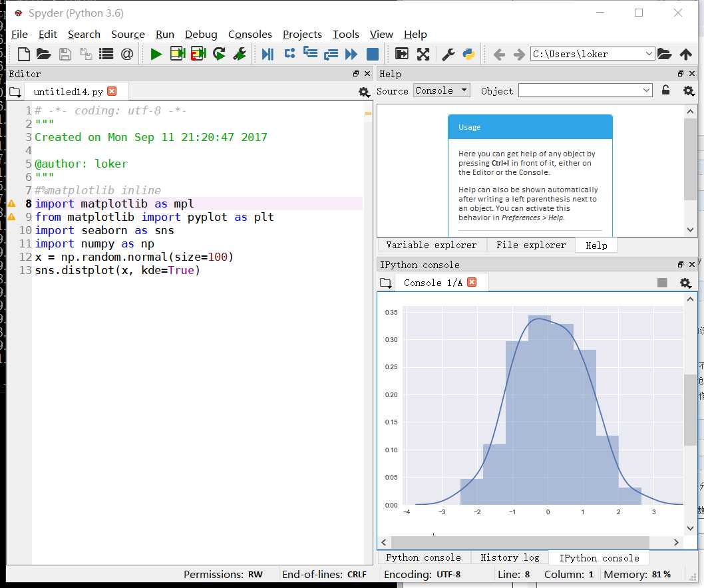Open the Help menu
The width and height of the screenshot is (704, 588).
[x=415, y=35]
